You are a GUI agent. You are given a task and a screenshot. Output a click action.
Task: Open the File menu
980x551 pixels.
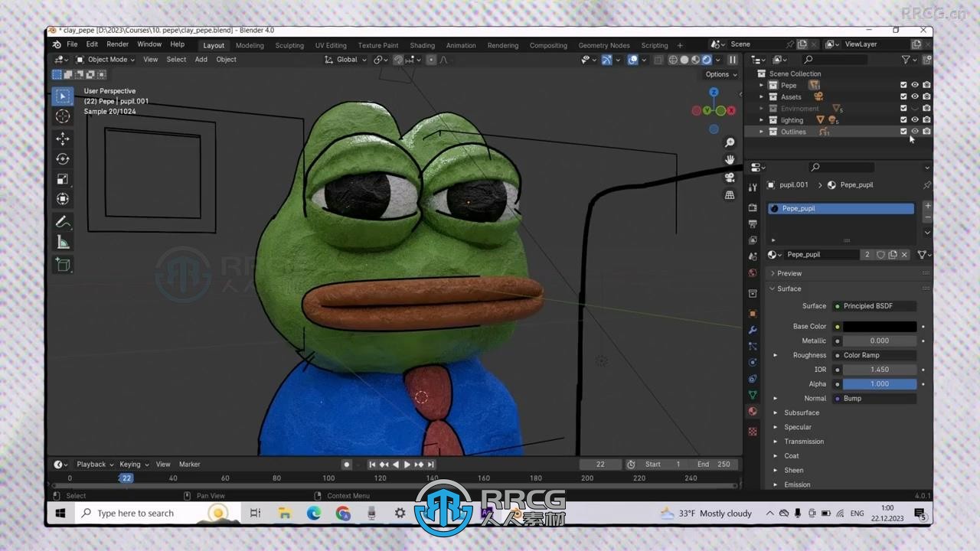[72, 44]
